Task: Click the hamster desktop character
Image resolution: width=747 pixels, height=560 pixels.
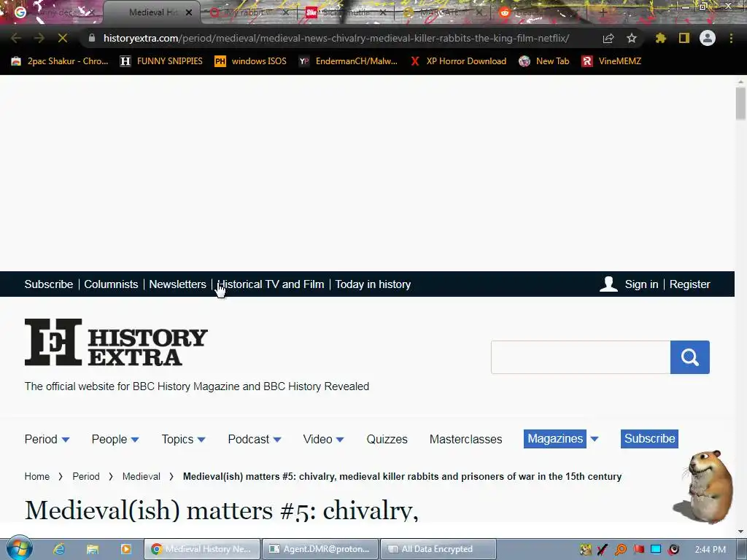Action: tap(704, 486)
